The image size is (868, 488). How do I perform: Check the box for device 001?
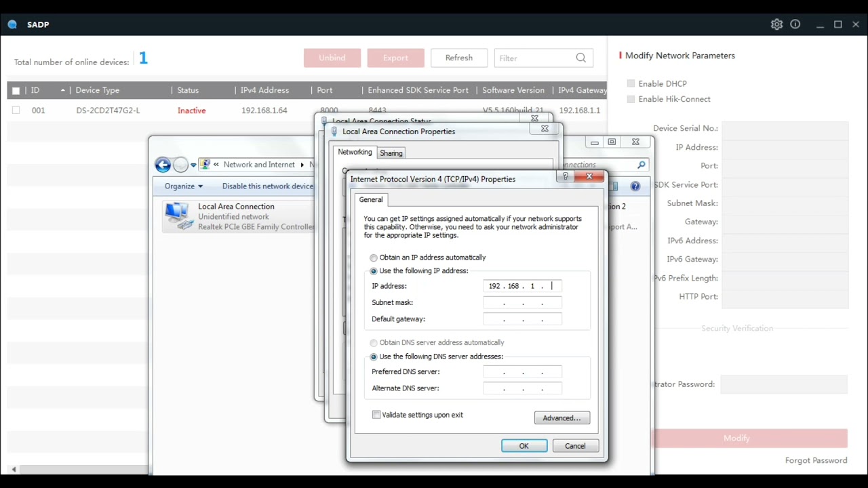coord(16,110)
